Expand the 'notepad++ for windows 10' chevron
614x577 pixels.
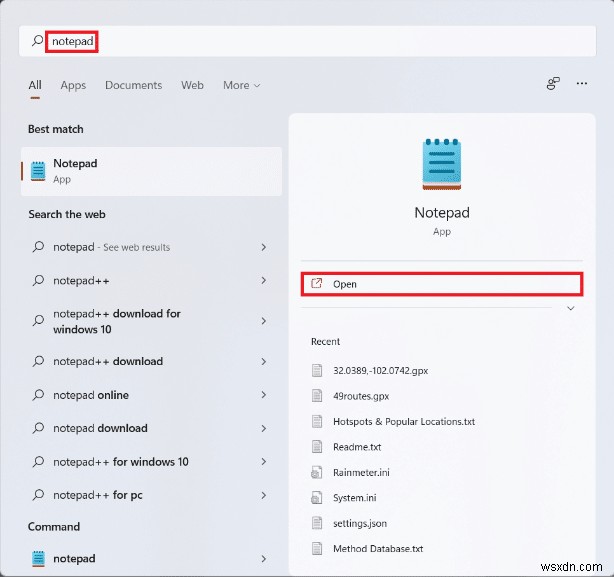click(x=264, y=462)
